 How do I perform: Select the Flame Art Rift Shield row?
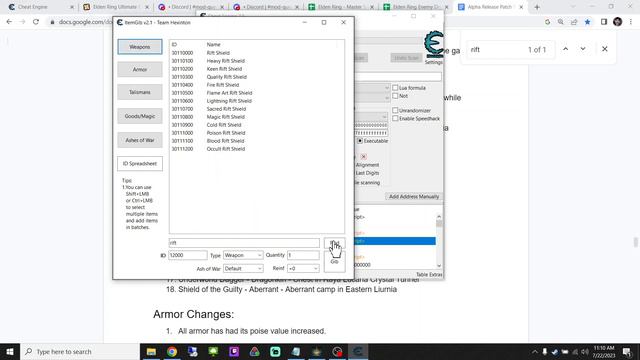(x=256, y=93)
